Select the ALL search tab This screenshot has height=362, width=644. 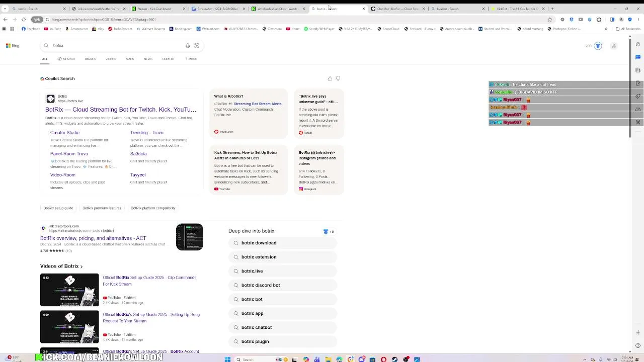pyautogui.click(x=45, y=59)
